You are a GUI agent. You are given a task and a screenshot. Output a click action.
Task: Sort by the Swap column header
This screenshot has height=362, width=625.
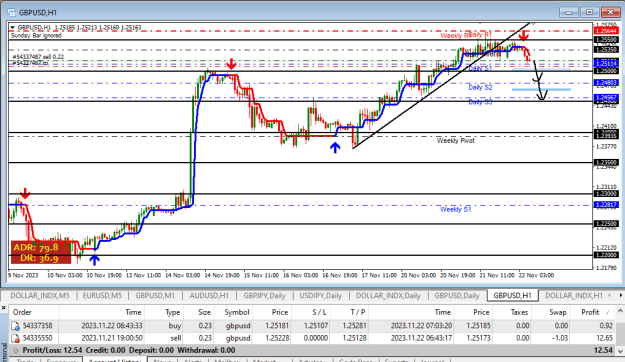(x=551, y=312)
